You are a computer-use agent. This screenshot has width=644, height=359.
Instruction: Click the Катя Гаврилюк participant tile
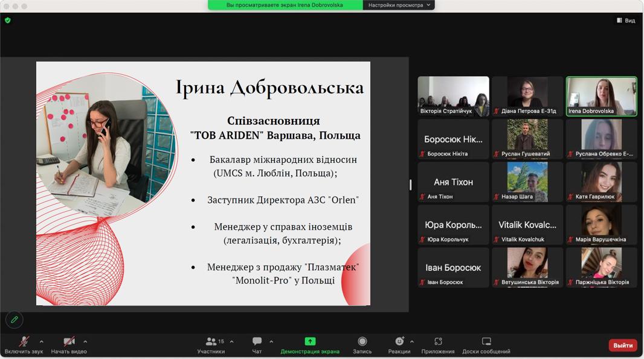click(x=601, y=182)
